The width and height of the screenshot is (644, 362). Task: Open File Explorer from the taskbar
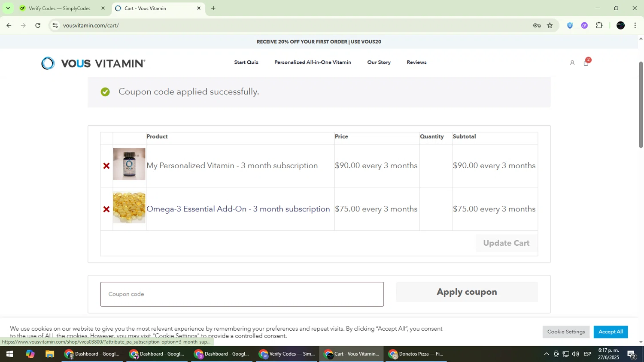tap(50, 354)
